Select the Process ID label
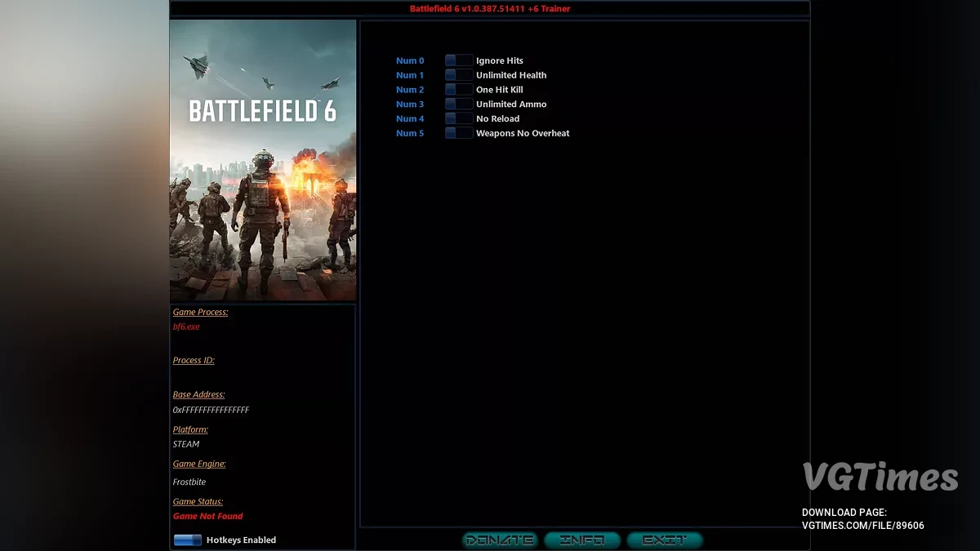 (x=194, y=360)
